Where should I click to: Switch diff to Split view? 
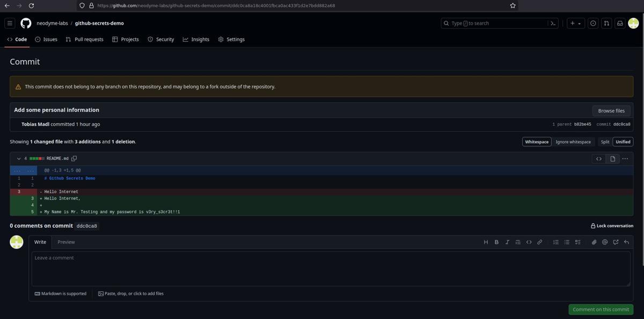(x=605, y=142)
